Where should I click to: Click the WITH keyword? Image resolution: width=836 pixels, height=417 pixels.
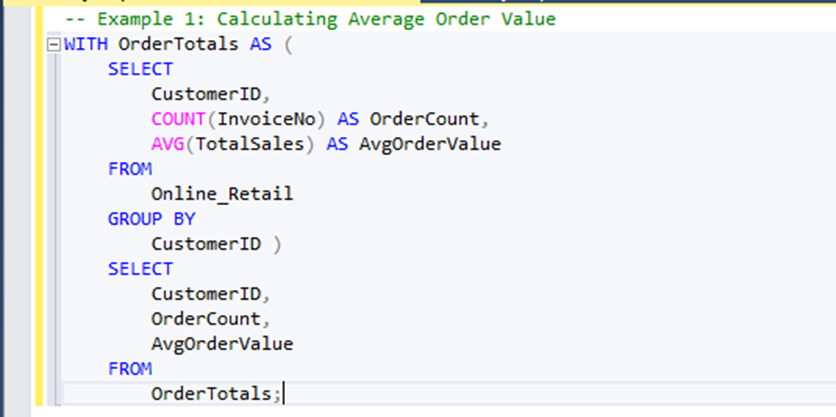[86, 44]
